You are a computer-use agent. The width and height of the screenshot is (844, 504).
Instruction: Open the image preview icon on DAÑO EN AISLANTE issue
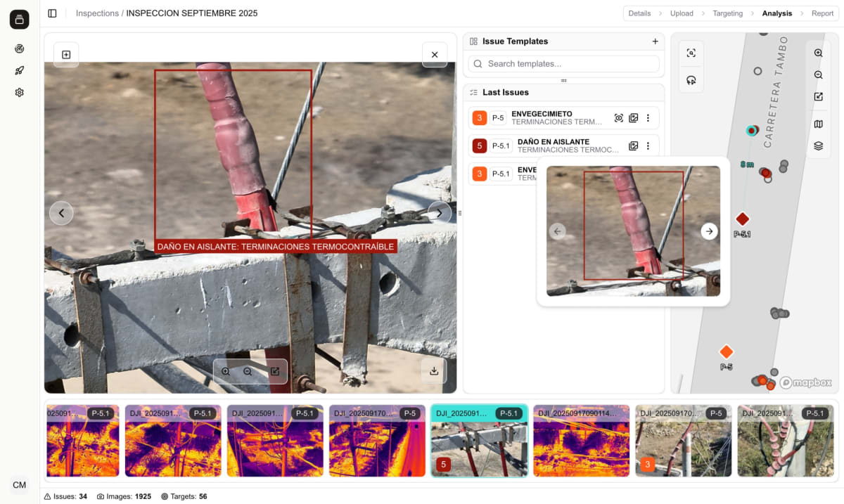coord(633,146)
